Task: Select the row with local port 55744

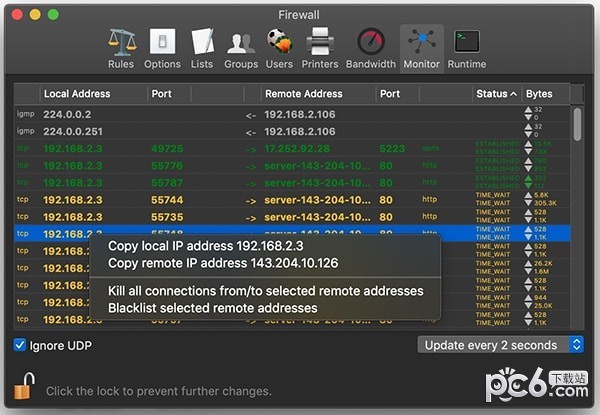Action: (x=292, y=200)
